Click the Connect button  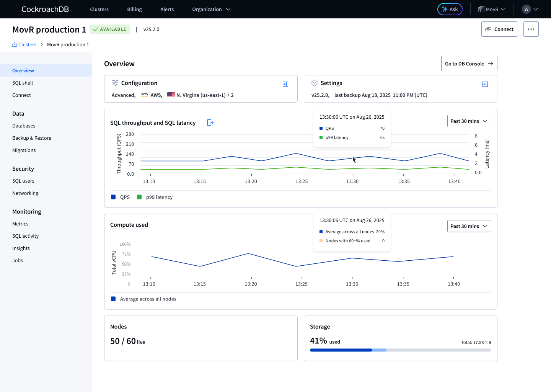pyautogui.click(x=499, y=29)
